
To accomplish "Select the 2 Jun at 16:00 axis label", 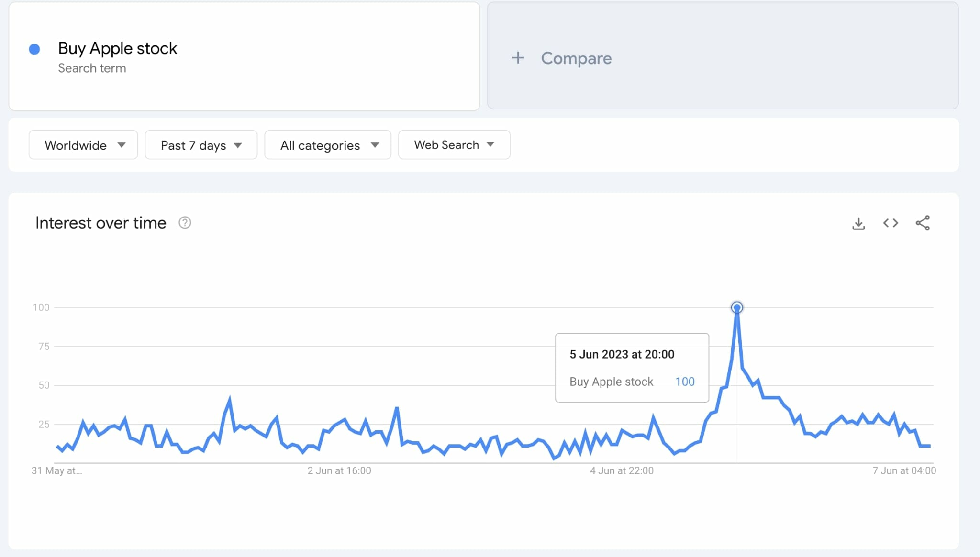I will point(339,470).
